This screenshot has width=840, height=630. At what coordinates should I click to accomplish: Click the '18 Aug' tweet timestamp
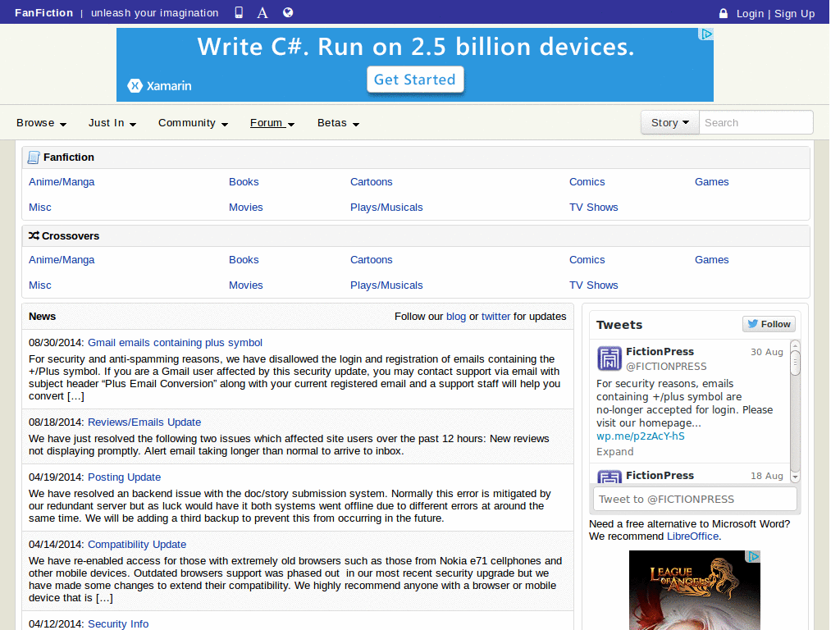coord(767,476)
